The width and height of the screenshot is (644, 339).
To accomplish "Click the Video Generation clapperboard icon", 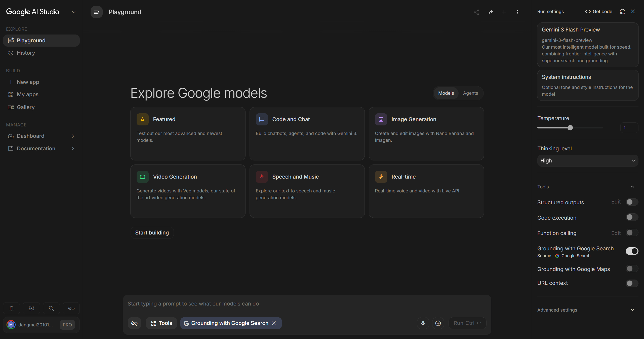I will [142, 177].
